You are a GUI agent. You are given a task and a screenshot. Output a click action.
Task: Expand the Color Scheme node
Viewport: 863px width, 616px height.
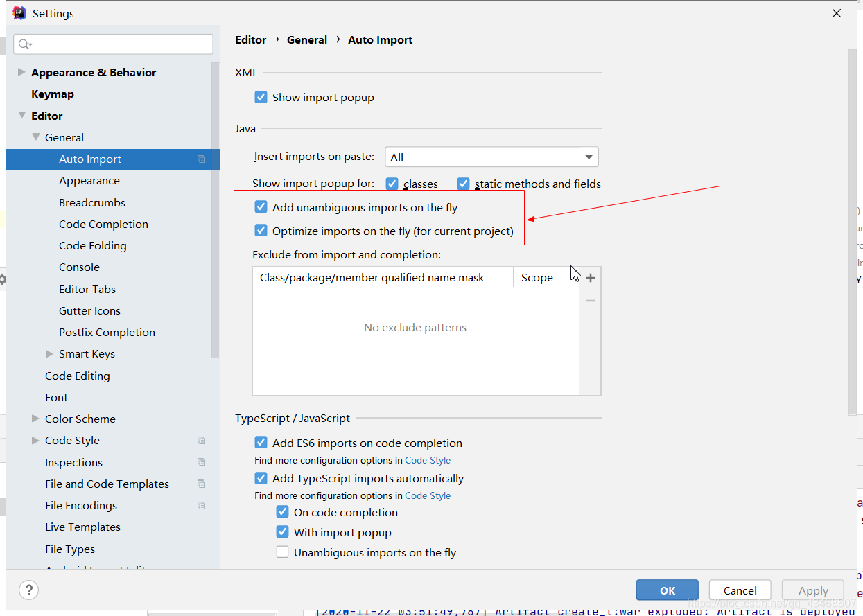35,419
